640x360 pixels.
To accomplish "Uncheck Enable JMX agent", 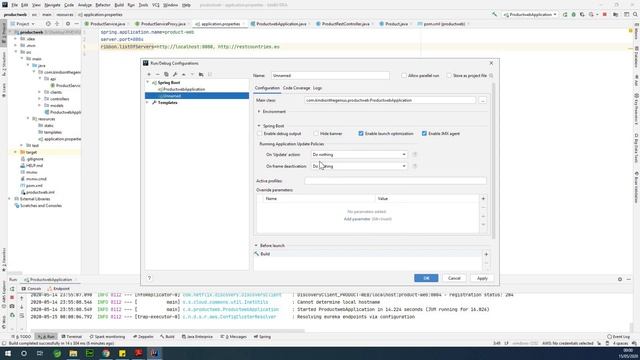I will coord(424,133).
